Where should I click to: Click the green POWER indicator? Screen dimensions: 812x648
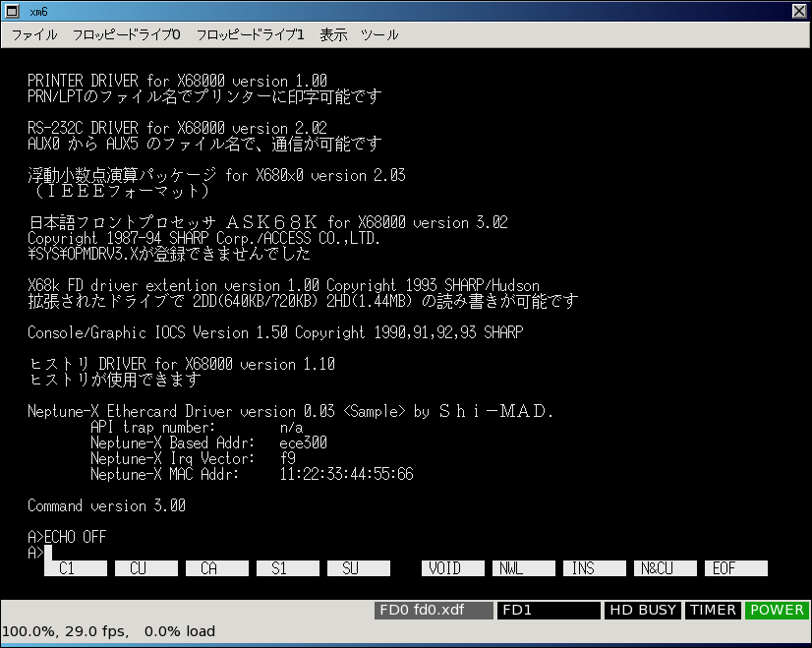[x=777, y=611]
